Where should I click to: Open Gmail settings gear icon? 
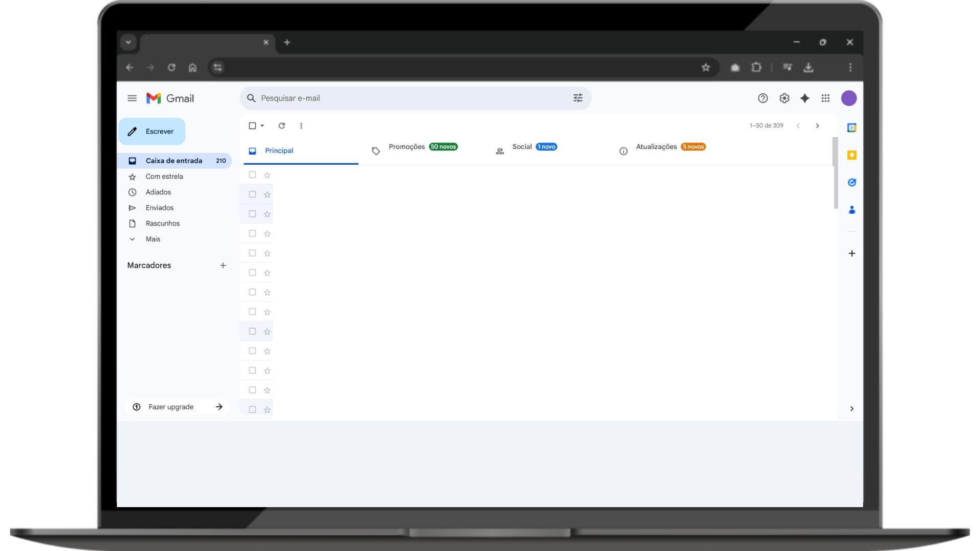point(784,98)
